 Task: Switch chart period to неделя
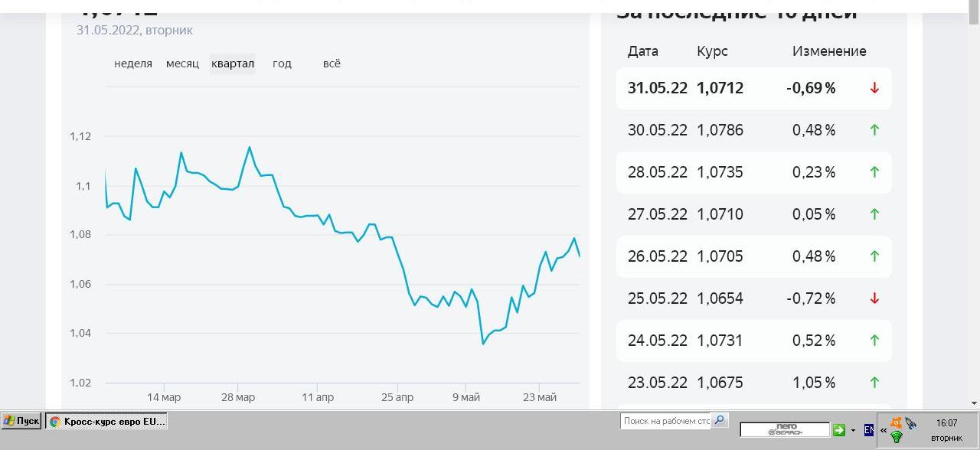click(133, 64)
